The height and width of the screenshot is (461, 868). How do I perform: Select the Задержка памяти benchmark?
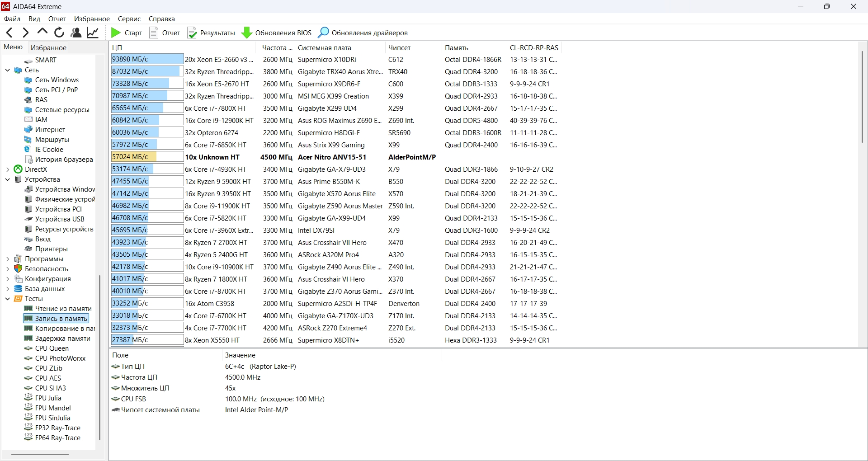57,339
